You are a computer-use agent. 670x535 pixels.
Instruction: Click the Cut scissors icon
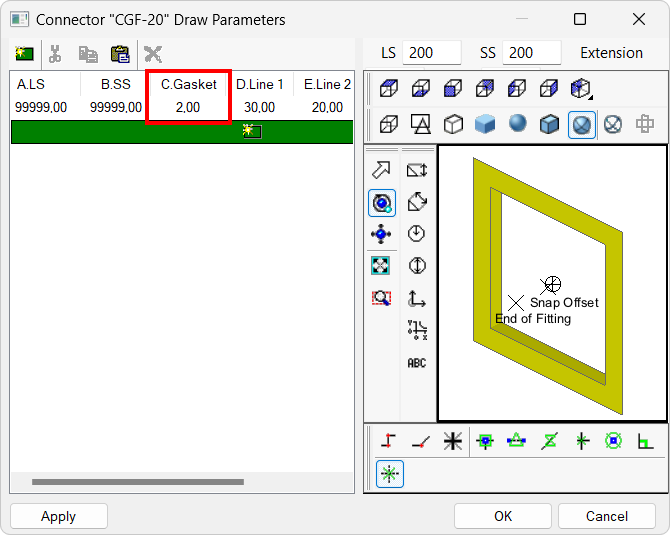coord(55,54)
